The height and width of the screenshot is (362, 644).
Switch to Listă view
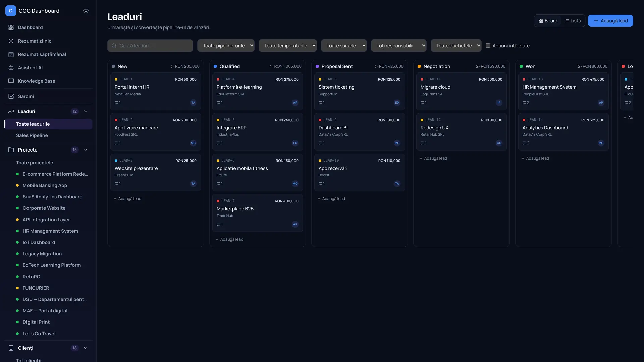tap(573, 21)
